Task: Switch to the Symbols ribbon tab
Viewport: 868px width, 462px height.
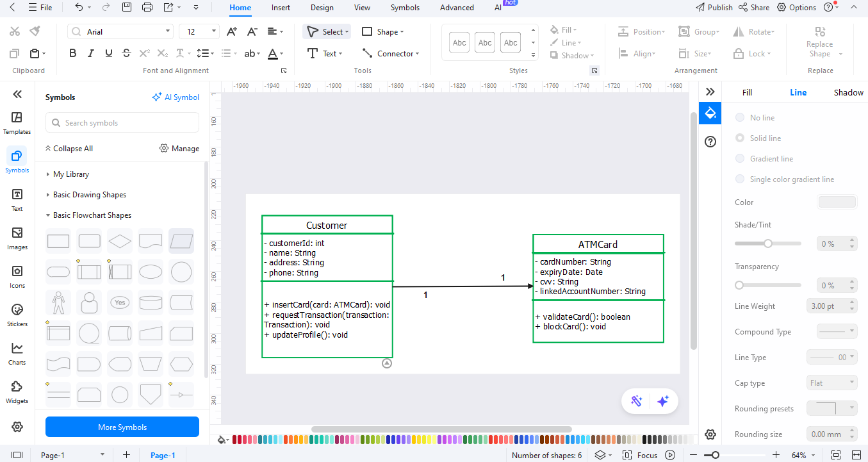Action: pos(405,8)
